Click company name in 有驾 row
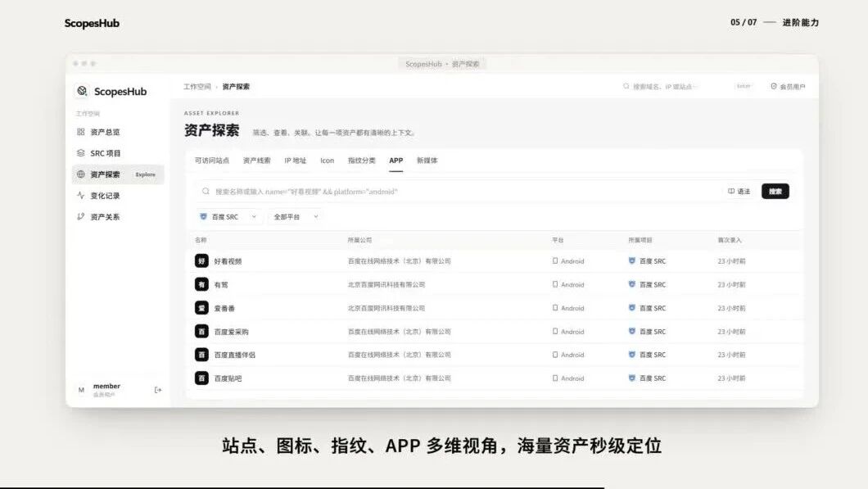 click(x=387, y=284)
